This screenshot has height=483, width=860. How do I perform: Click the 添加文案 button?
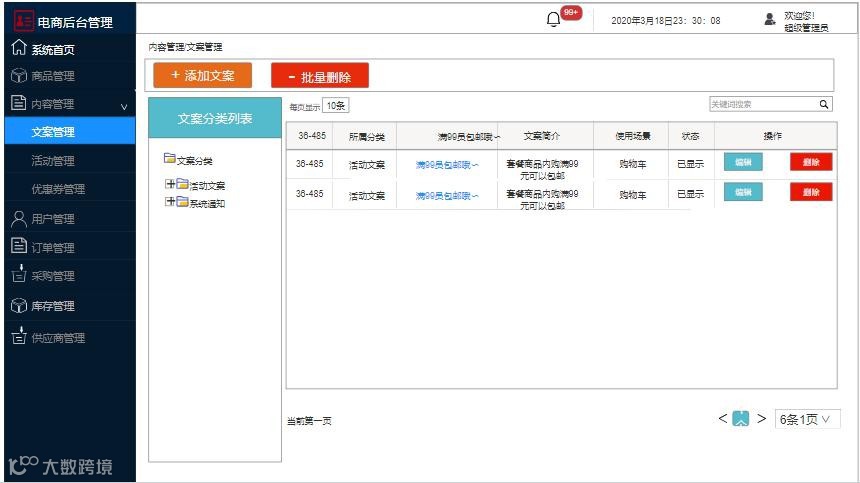202,75
